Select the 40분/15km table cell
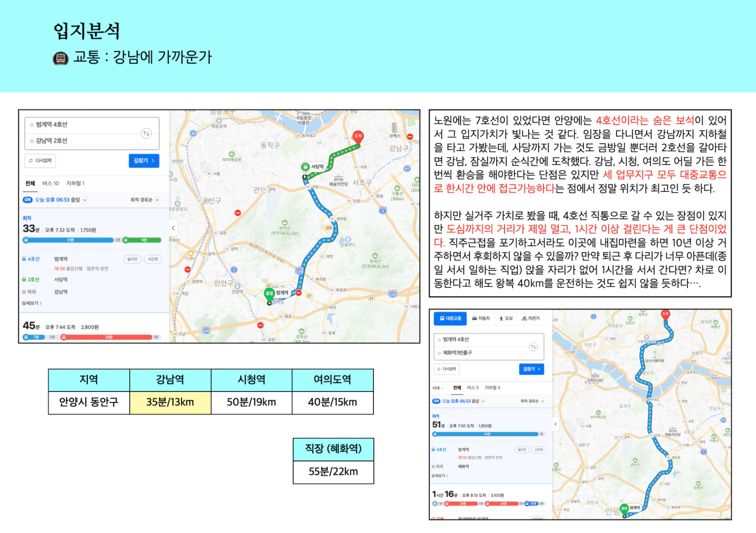This screenshot has width=756, height=533. (x=333, y=402)
